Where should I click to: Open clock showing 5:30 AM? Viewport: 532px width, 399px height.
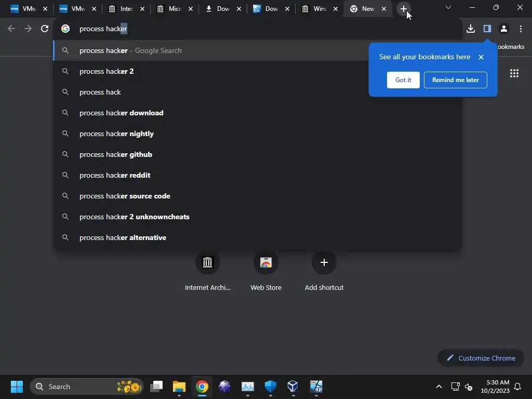[495, 387]
